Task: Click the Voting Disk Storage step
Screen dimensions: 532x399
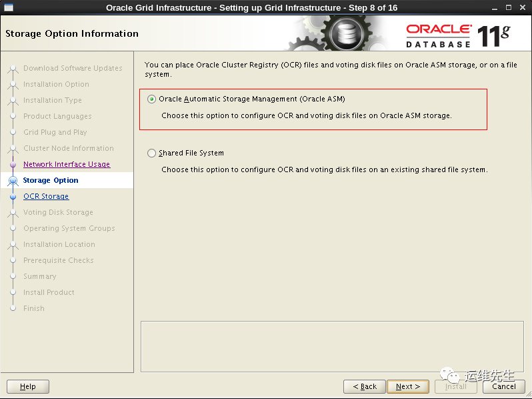Action: pyautogui.click(x=58, y=212)
